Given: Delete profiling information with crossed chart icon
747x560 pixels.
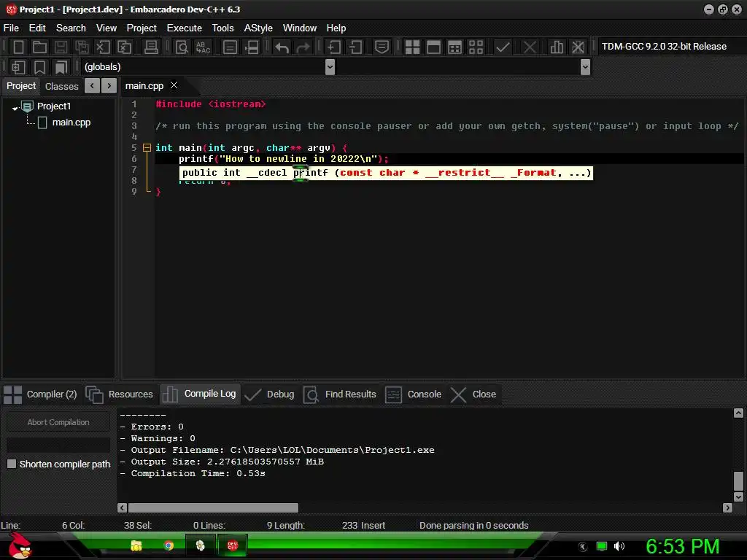Looking at the screenshot, I should [x=578, y=47].
